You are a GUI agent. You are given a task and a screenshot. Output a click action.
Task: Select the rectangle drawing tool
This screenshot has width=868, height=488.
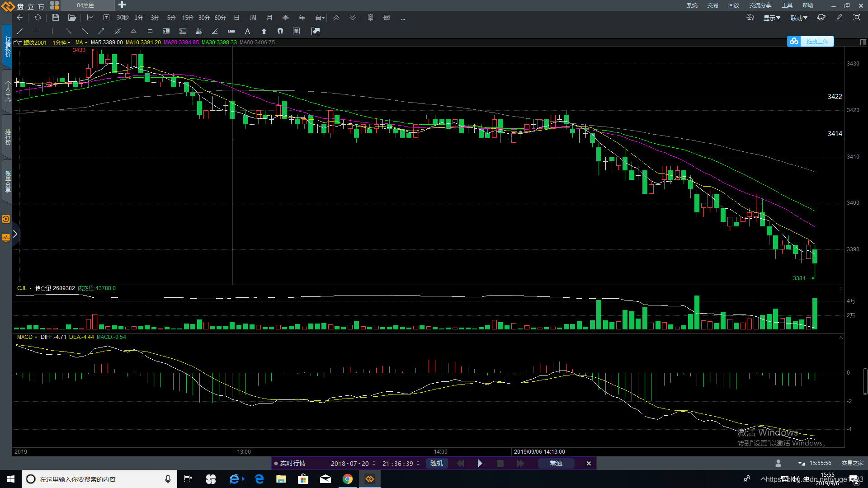(x=150, y=31)
